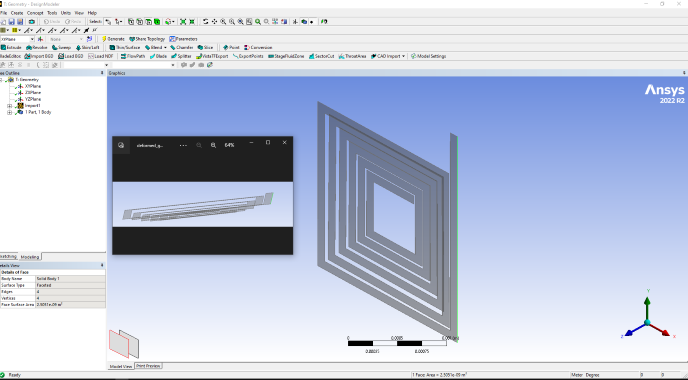Click the Generate lightning-bolt button

coord(113,39)
